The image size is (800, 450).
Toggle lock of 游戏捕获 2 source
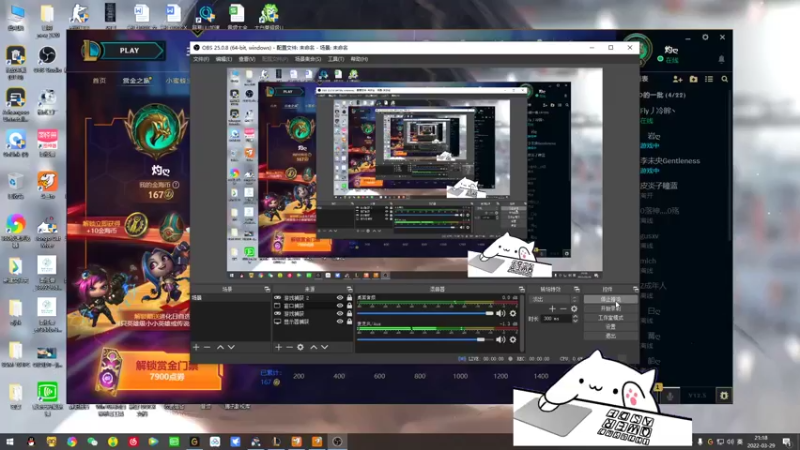349,298
